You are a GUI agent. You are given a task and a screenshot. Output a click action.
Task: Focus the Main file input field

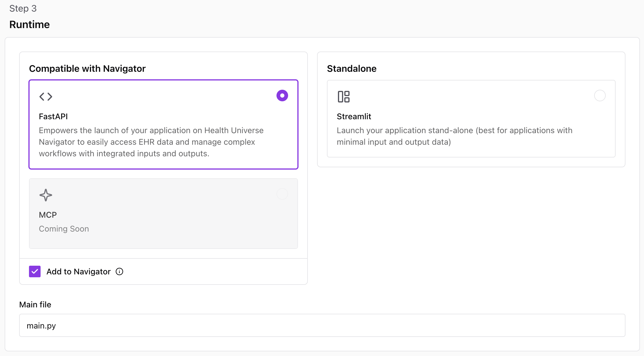(x=322, y=325)
